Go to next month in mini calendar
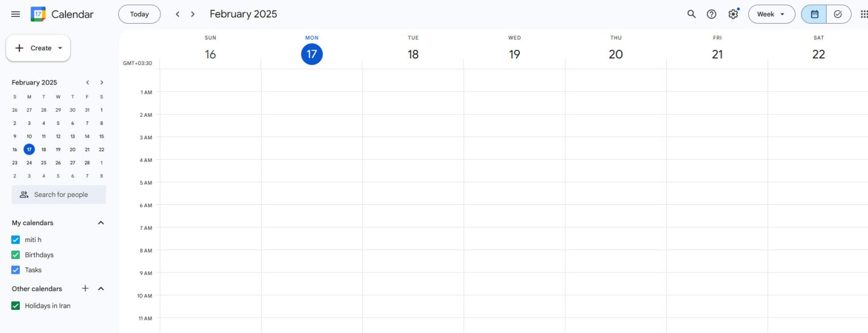The width and height of the screenshot is (868, 333). tap(102, 82)
